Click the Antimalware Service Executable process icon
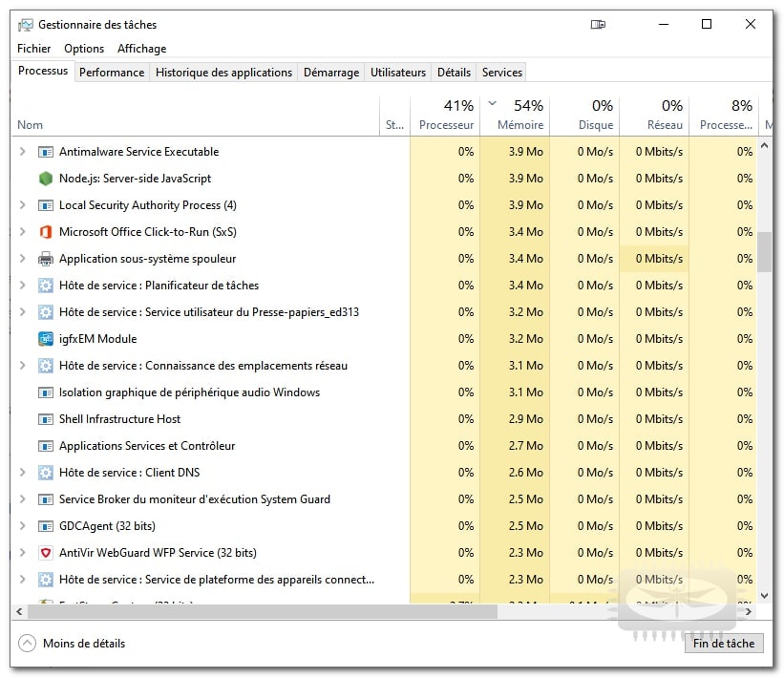This screenshot has height=678, width=784. (x=46, y=152)
